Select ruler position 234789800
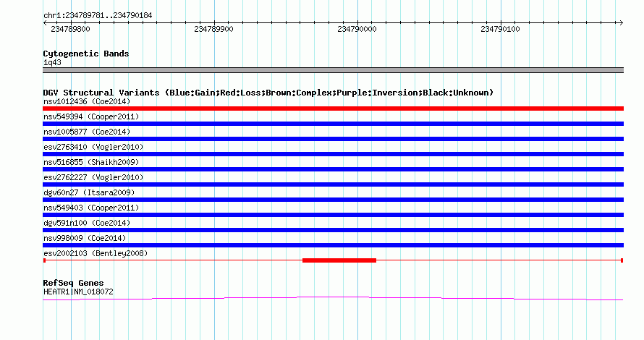Screen dimensions: 644x340 coord(70,29)
